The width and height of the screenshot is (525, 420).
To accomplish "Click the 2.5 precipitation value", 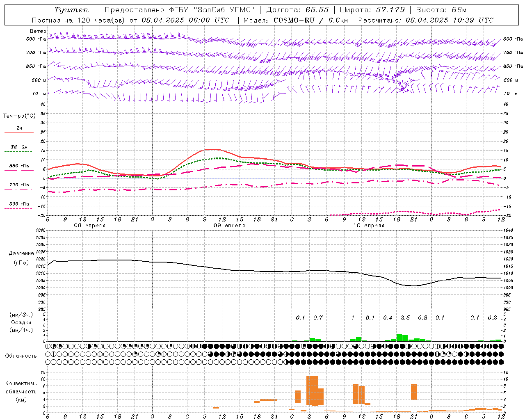I will tap(405, 318).
